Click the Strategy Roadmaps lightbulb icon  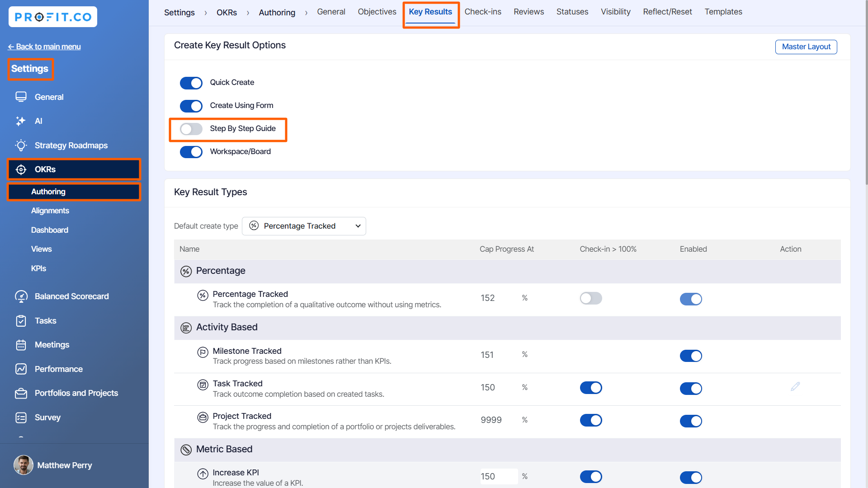21,145
